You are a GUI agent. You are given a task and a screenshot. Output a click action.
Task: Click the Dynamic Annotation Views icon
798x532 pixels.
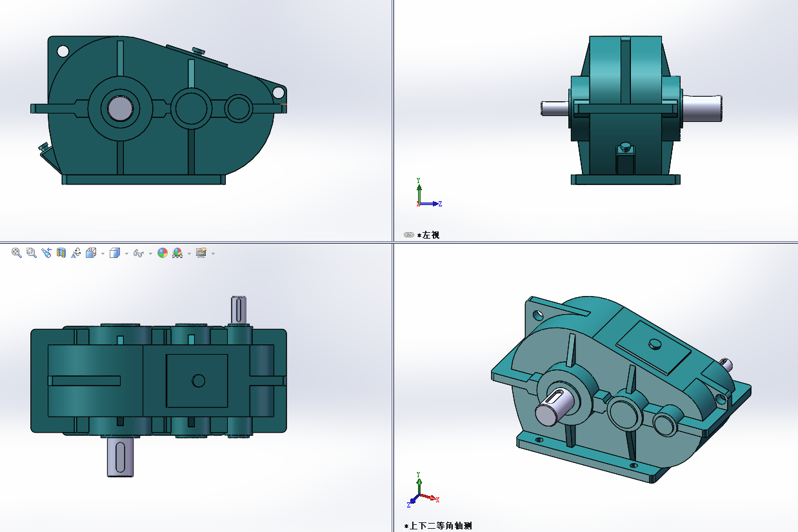pyautogui.click(x=76, y=253)
